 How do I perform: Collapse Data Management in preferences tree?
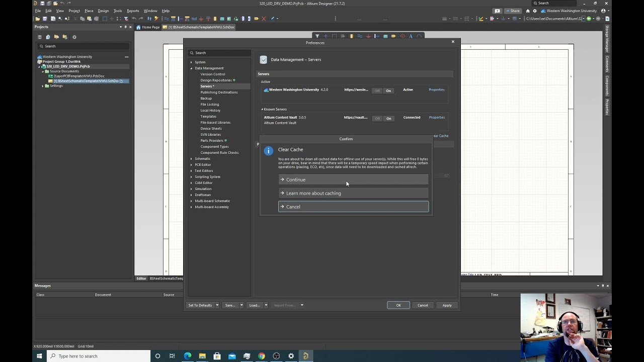coord(191,68)
